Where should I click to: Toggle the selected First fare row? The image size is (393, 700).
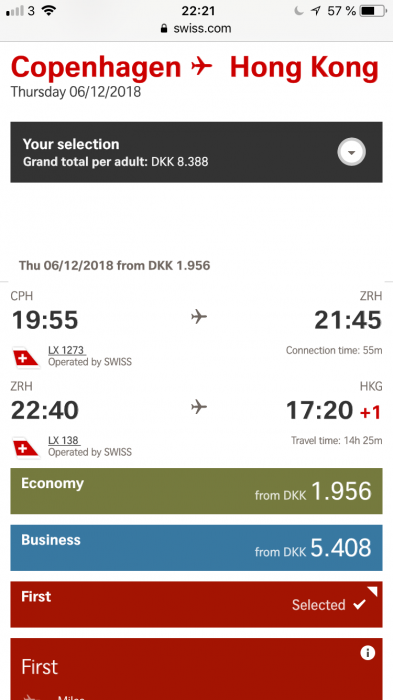(196, 604)
